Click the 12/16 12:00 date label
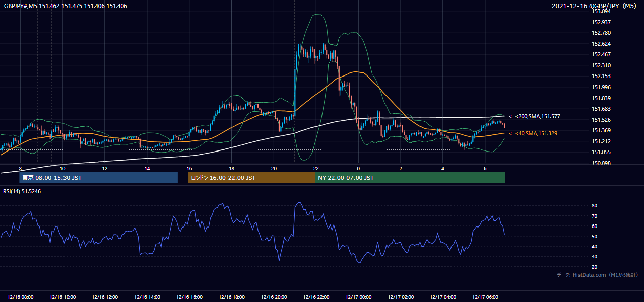 [105, 297]
